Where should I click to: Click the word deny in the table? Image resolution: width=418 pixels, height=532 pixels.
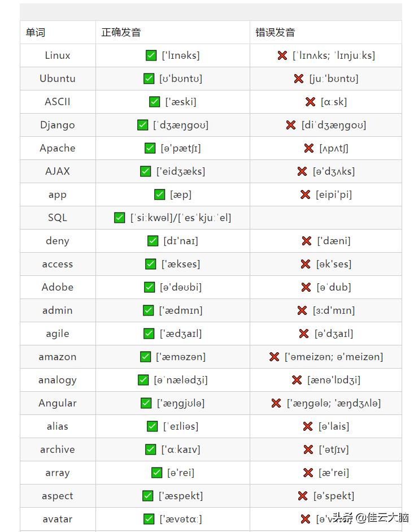pyautogui.click(x=58, y=241)
